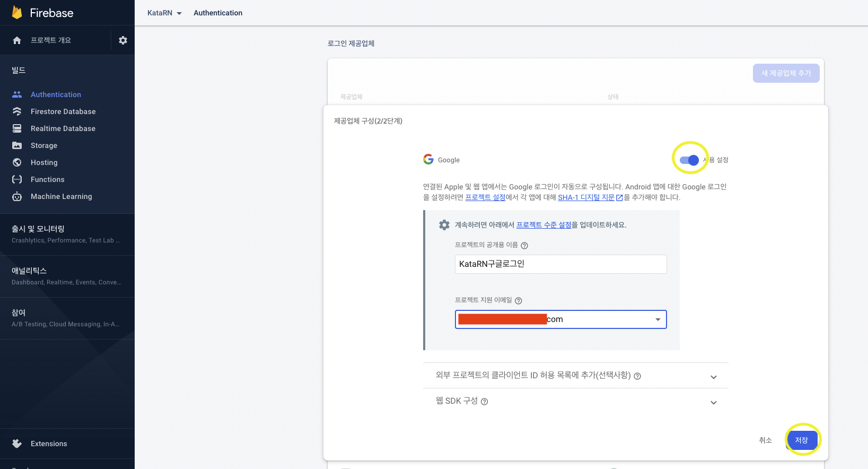This screenshot has width=868, height=469.
Task: Click the Storage icon in sidebar
Action: [x=17, y=145]
